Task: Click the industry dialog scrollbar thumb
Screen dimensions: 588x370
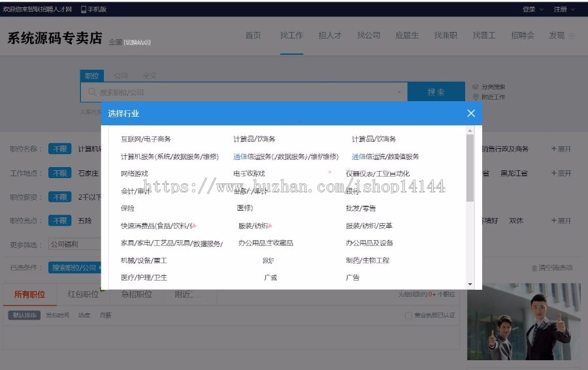Action: click(x=470, y=168)
